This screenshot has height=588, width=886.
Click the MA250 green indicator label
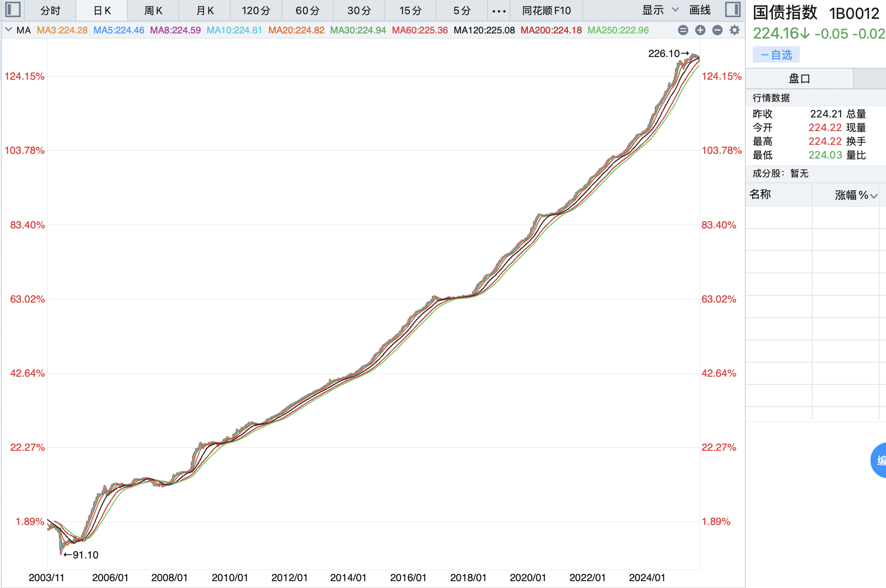coord(618,30)
